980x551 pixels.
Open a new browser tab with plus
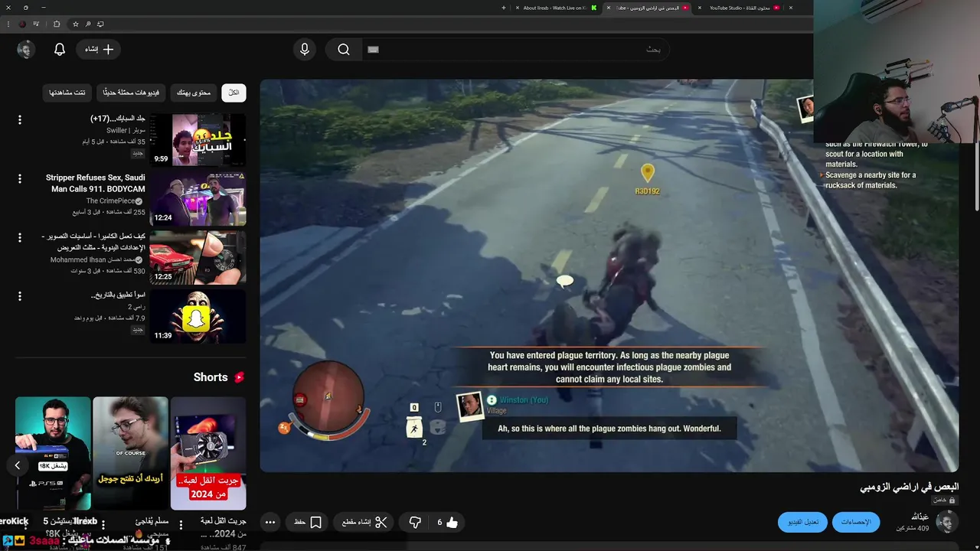[503, 8]
